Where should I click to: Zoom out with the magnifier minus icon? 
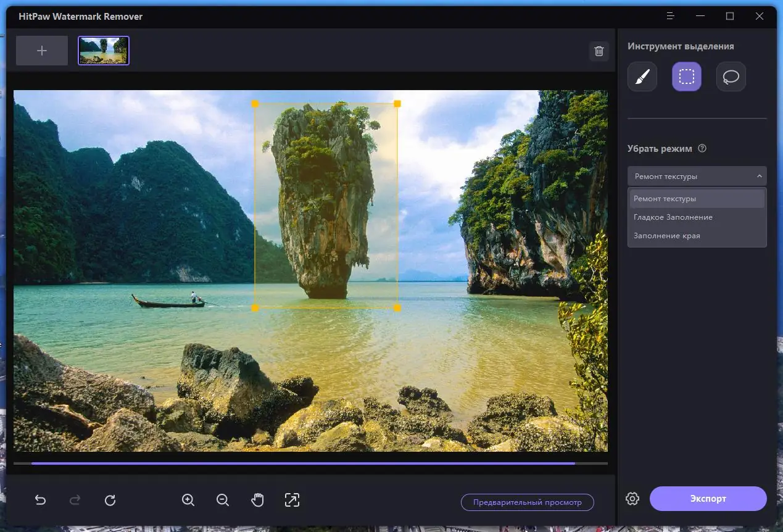click(x=223, y=501)
